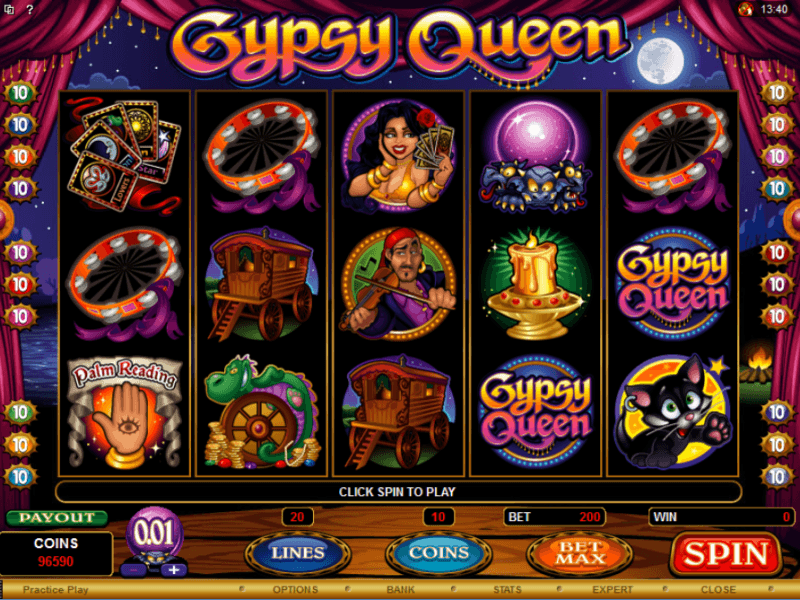Click the Bet Max button
Screen dimensions: 800x600
coord(580,554)
